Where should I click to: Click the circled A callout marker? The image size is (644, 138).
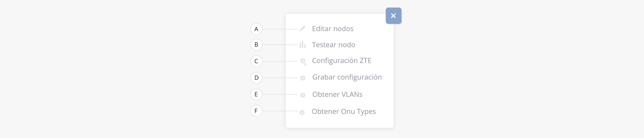pyautogui.click(x=256, y=29)
